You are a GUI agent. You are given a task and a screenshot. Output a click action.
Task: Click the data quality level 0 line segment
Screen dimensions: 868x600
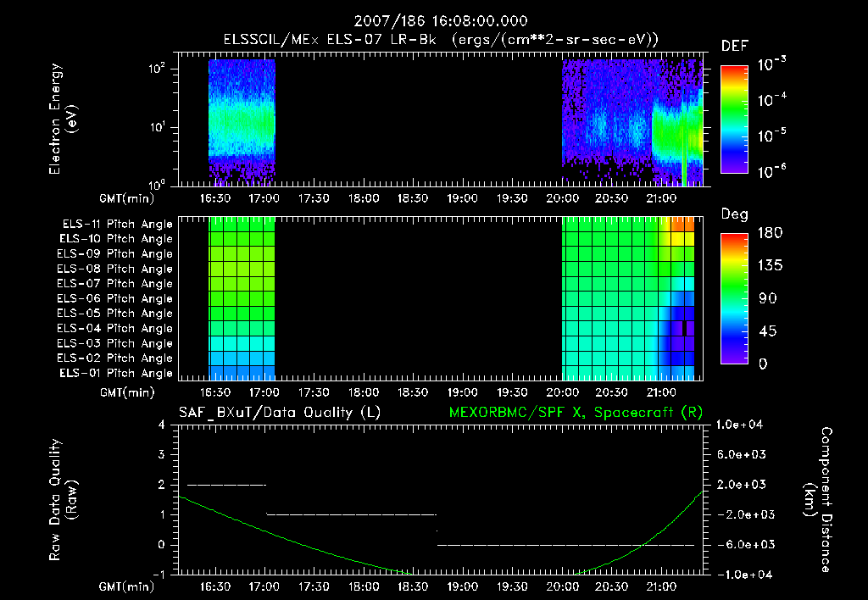coord(565,545)
